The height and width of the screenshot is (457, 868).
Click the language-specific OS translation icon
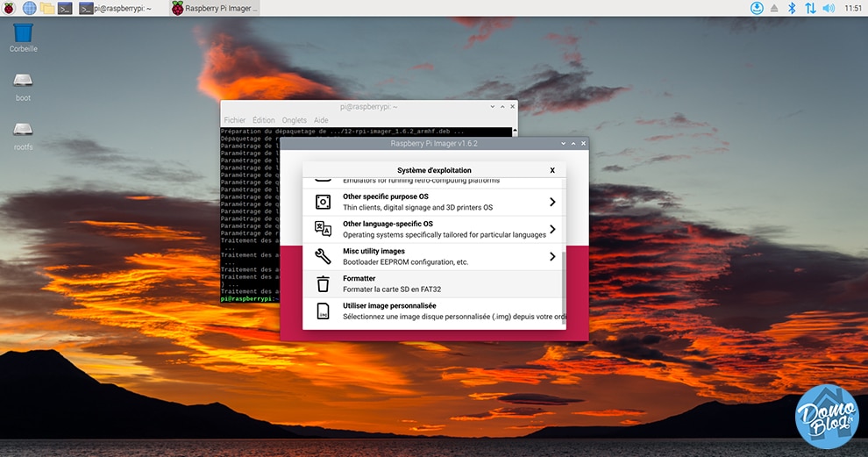click(x=323, y=228)
